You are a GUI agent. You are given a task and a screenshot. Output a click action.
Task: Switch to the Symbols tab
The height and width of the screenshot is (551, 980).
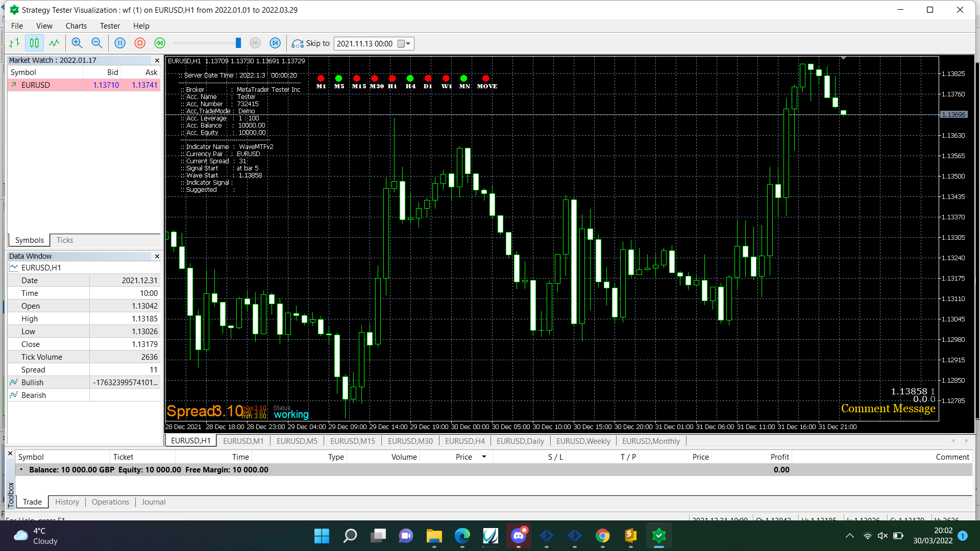(29, 240)
